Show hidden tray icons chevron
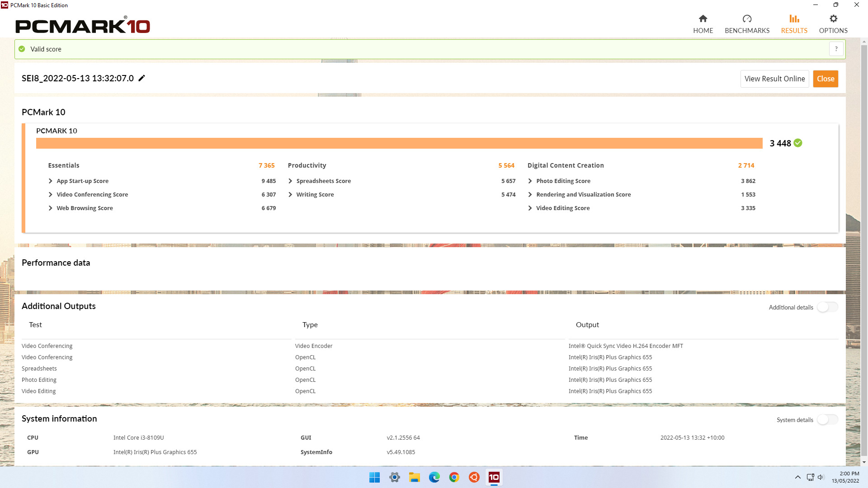The image size is (868, 488). [x=797, y=477]
